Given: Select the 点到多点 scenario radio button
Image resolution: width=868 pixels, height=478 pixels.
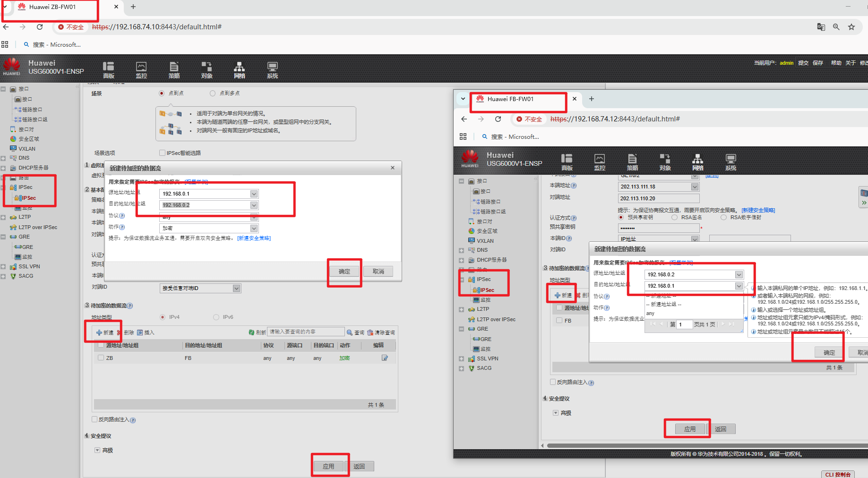Looking at the screenshot, I should pyautogui.click(x=213, y=94).
